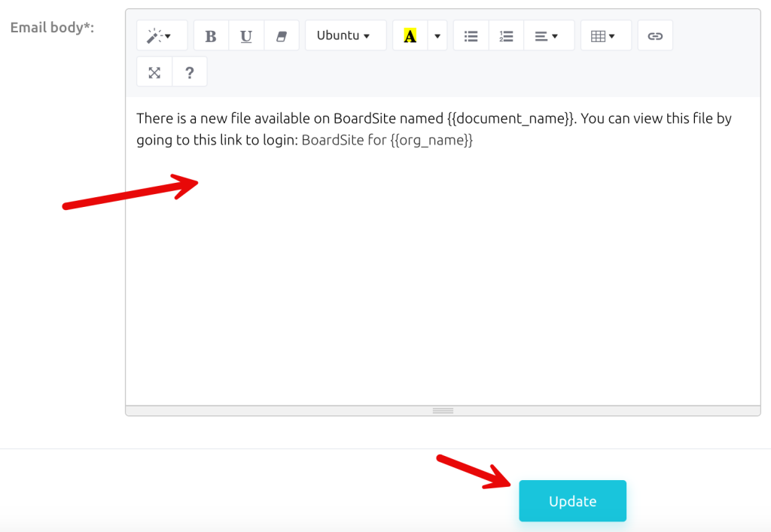Click the eraser remove-format icon
Screen dimensions: 771x532
(282, 36)
